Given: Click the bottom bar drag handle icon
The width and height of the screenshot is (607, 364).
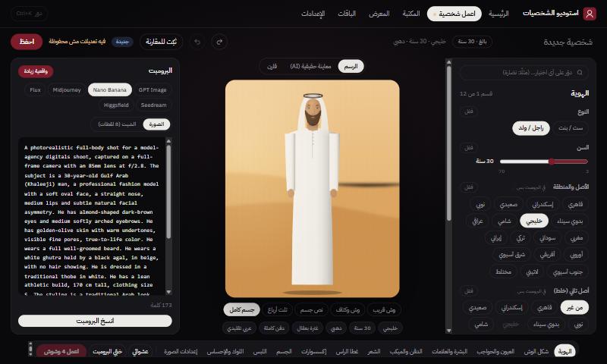Looking at the screenshot, I should pos(30,349).
